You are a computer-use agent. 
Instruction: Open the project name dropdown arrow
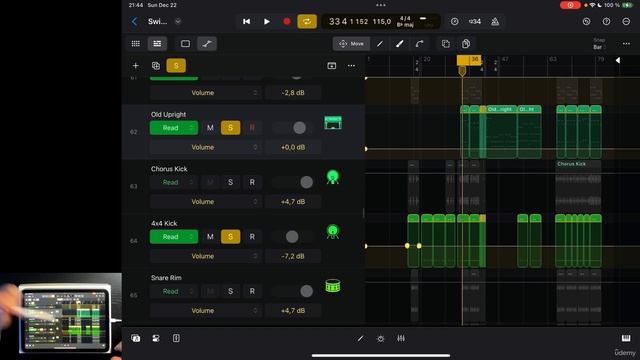[178, 22]
